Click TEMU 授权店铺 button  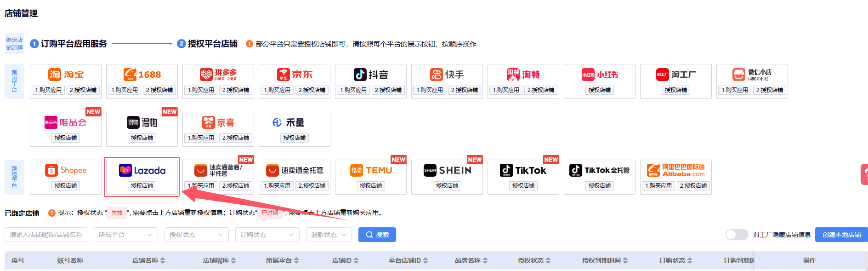pyautogui.click(x=371, y=186)
